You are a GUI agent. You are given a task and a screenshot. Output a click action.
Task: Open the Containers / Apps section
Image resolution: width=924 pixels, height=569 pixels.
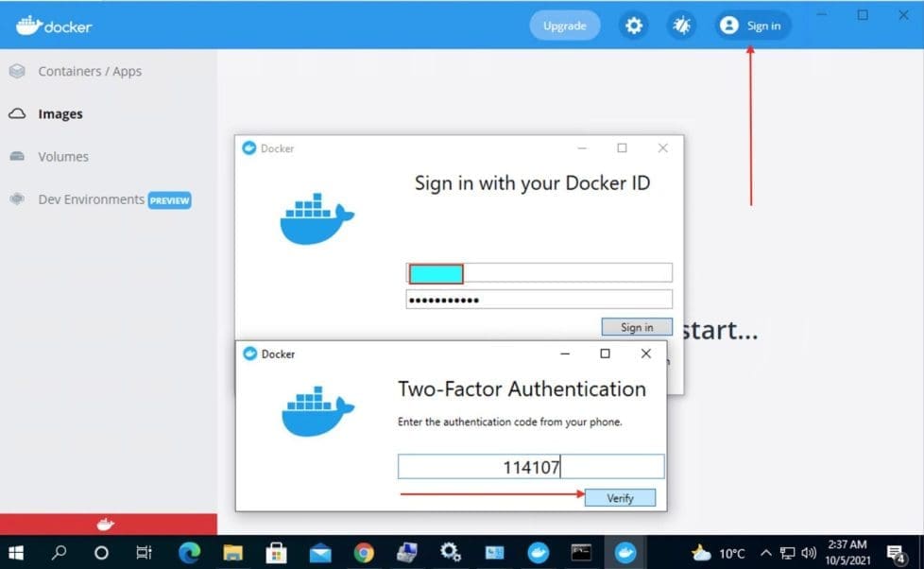89,71
